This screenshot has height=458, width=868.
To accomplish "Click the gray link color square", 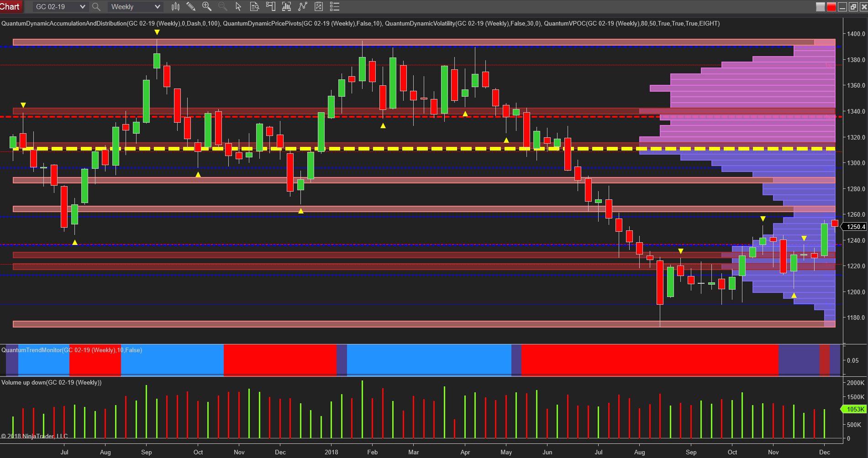I will pyautogui.click(x=821, y=7).
